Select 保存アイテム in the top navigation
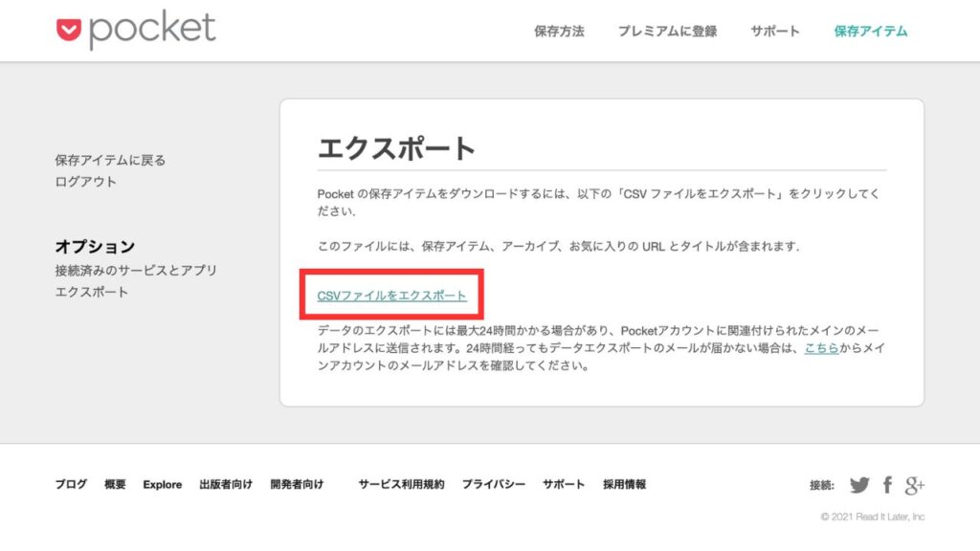Screen dimensions: 980x551 pyautogui.click(x=871, y=32)
